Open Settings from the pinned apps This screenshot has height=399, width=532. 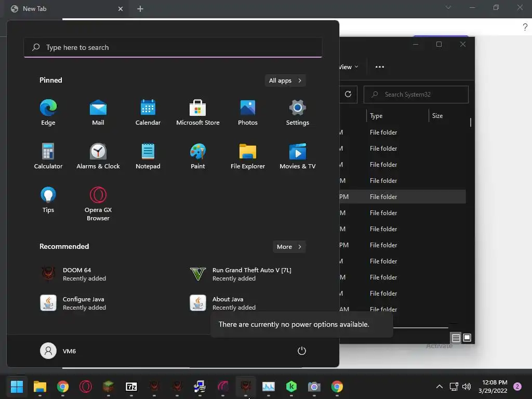coord(298,113)
